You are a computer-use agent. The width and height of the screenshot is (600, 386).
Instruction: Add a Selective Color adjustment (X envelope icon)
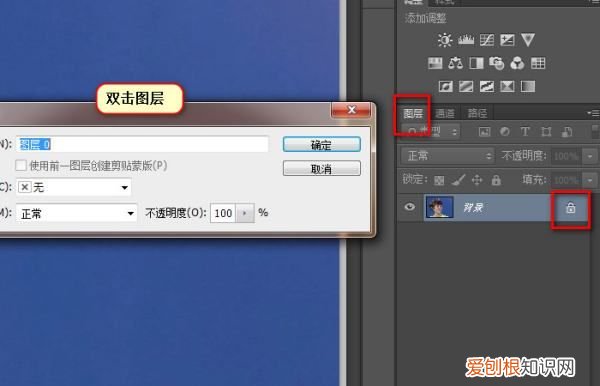507,86
